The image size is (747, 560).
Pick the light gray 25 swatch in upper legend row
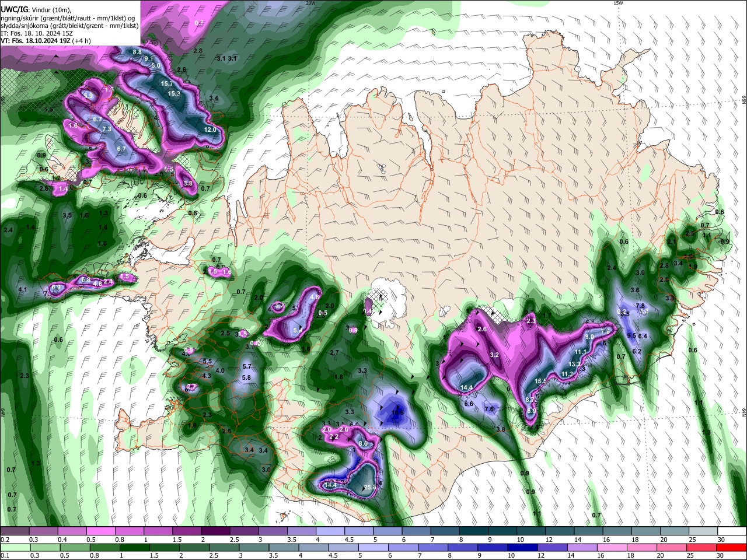(x=703, y=531)
